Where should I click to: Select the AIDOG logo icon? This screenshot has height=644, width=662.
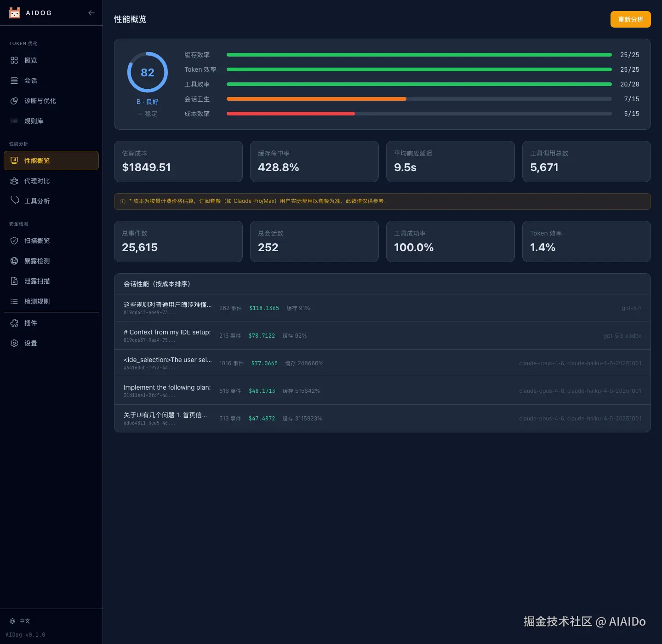point(15,13)
